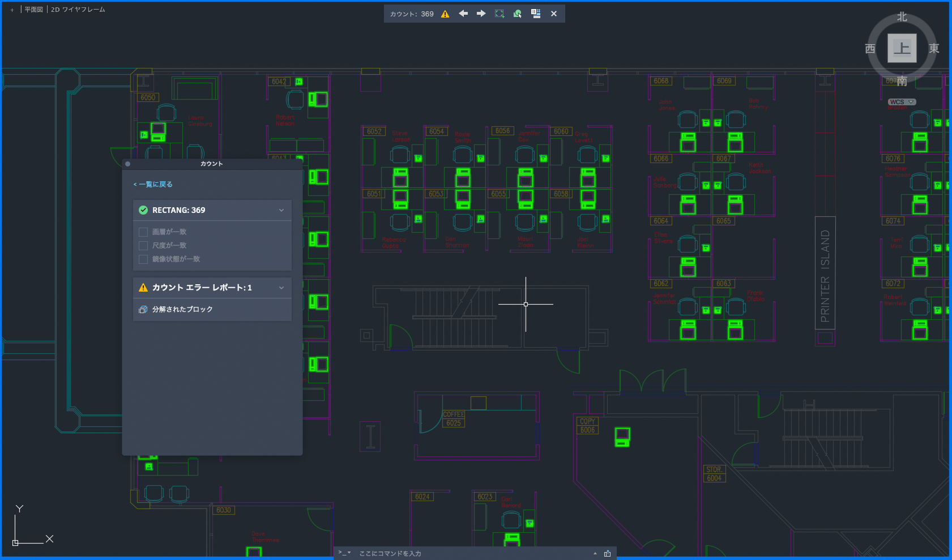Viewport: 952px width, 560px height.
Task: Click the share icon in command line
Action: click(607, 553)
